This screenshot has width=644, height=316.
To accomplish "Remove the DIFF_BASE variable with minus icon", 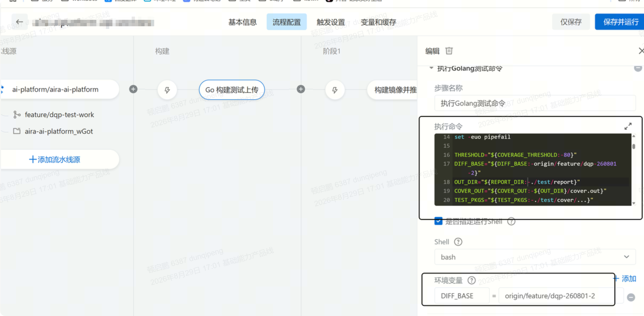I will point(631,297).
